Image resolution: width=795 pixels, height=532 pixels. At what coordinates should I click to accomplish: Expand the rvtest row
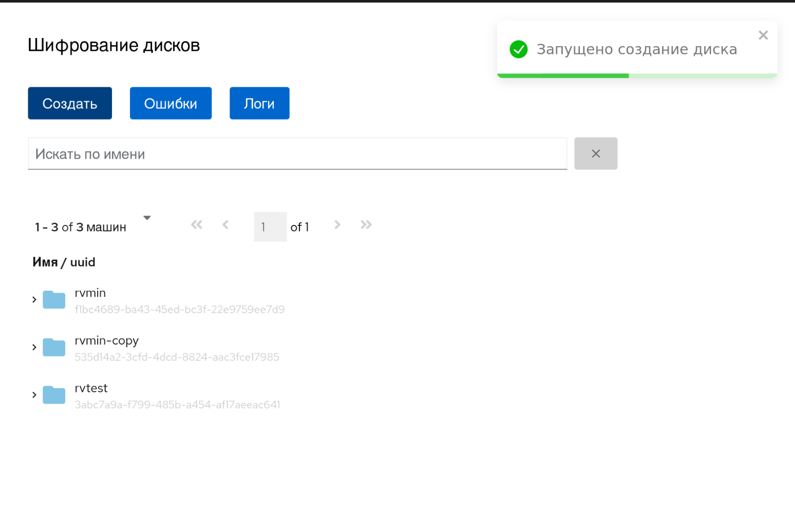tap(34, 395)
